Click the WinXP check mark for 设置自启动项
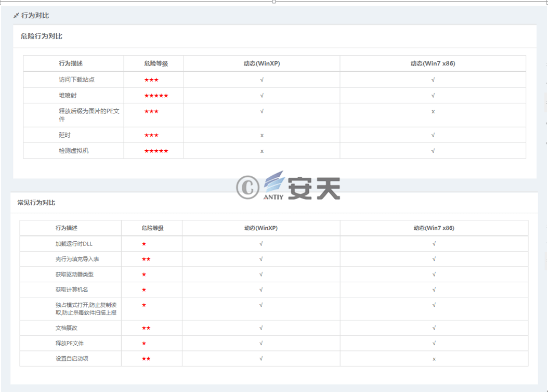 261,358
